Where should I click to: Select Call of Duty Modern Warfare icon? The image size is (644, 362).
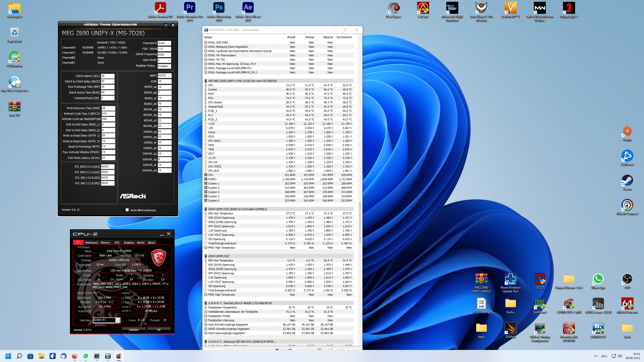coord(540,12)
